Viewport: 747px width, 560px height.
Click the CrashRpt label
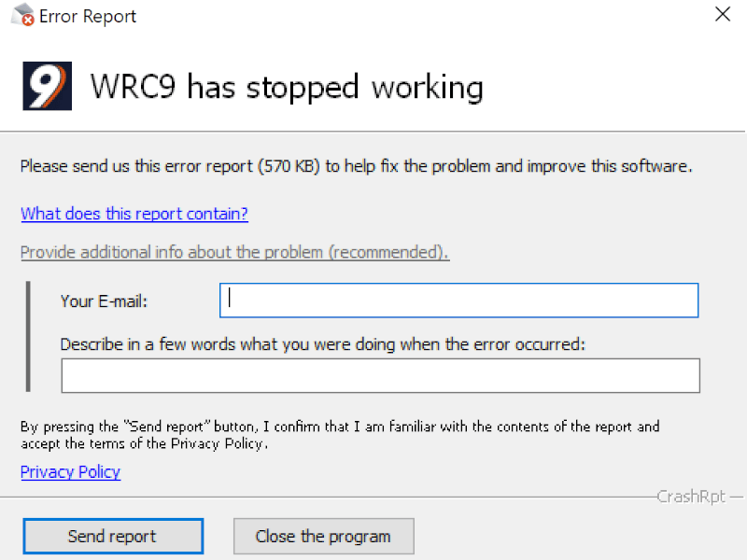(691, 497)
